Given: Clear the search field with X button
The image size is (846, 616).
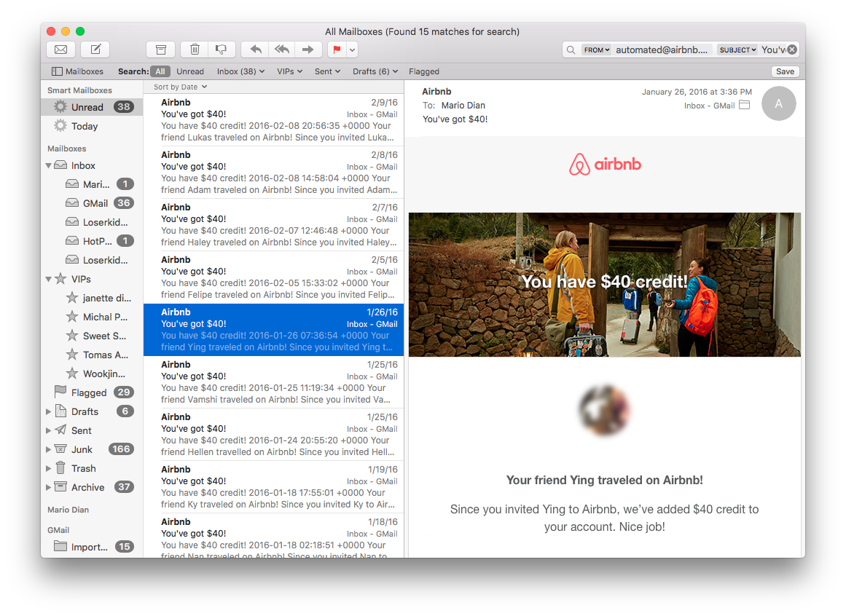Looking at the screenshot, I should [x=792, y=50].
